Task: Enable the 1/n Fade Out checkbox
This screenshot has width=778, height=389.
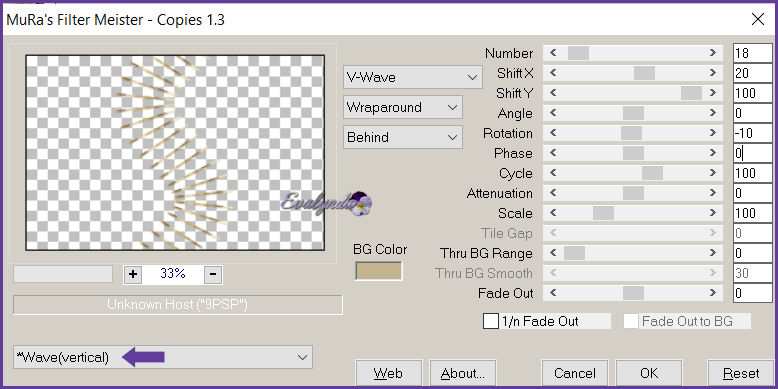Action: pyautogui.click(x=491, y=321)
